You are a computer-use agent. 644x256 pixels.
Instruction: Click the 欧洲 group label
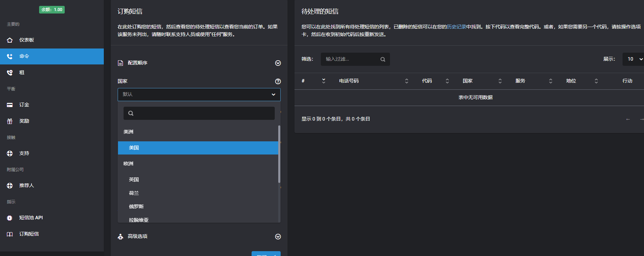[x=128, y=164]
